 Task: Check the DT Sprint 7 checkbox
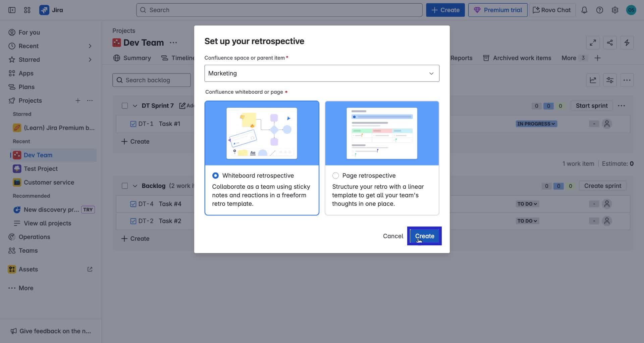124,105
